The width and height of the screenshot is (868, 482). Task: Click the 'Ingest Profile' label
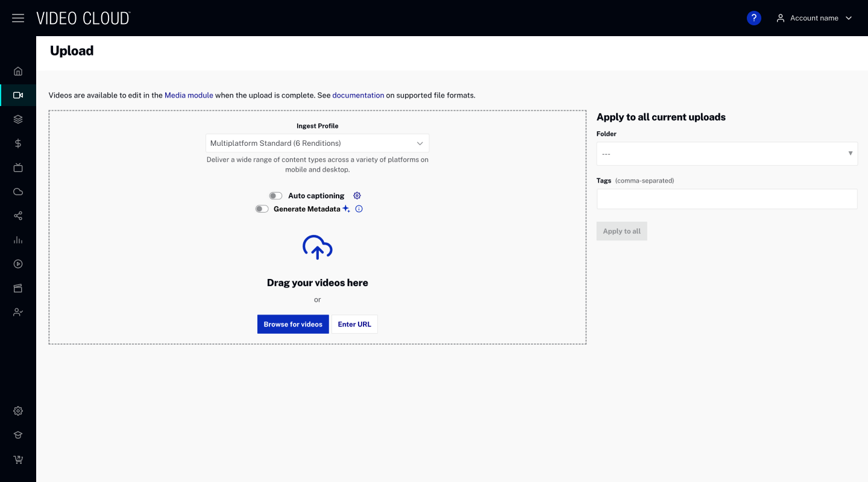(318, 126)
